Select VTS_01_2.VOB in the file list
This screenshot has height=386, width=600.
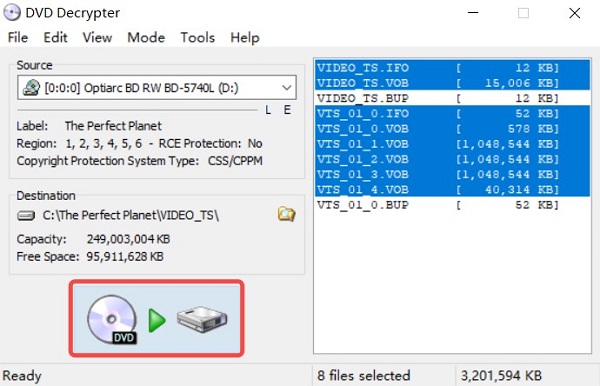(452, 160)
